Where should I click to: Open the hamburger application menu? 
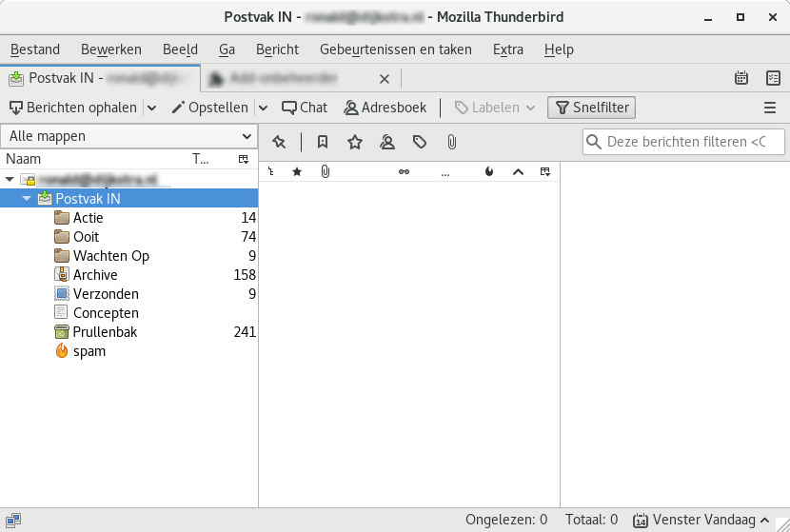769,108
